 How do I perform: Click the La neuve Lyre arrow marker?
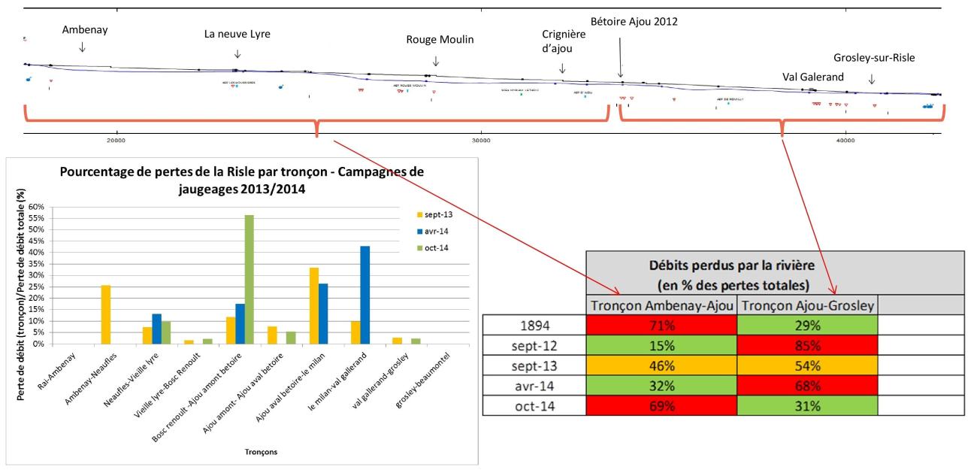[237, 55]
